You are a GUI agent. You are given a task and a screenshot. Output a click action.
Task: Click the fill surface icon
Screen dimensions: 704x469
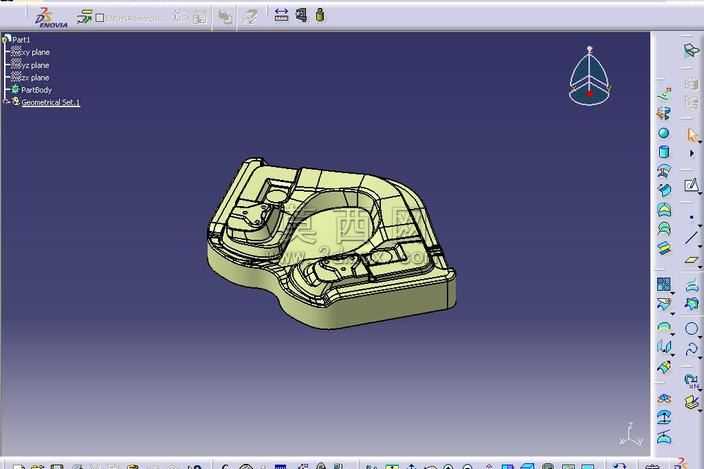point(664,209)
